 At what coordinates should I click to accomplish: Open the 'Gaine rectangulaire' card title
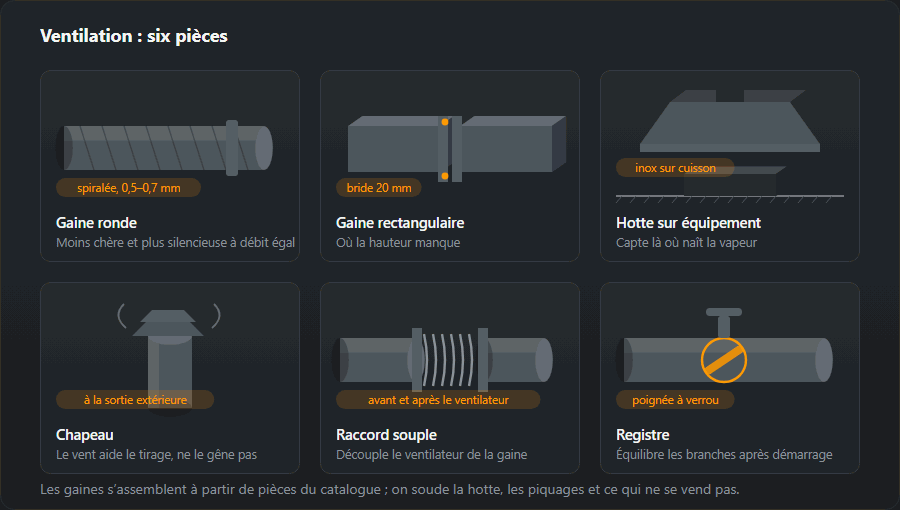400,223
